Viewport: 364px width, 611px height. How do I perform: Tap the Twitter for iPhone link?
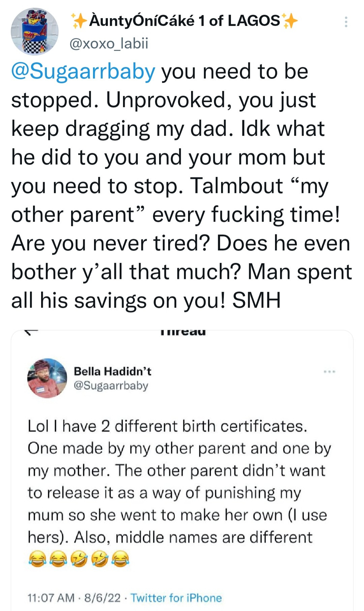tap(176, 598)
